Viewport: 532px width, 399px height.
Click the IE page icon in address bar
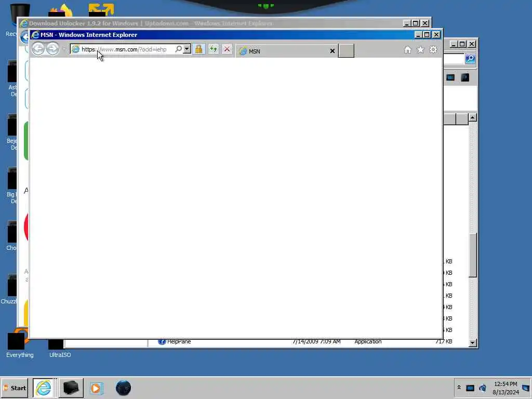pyautogui.click(x=76, y=49)
